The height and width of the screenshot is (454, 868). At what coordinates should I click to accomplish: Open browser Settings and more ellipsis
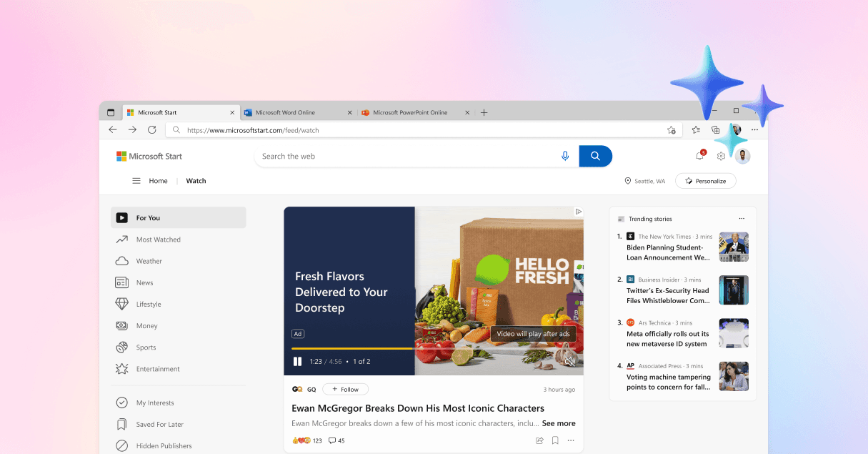pos(755,130)
